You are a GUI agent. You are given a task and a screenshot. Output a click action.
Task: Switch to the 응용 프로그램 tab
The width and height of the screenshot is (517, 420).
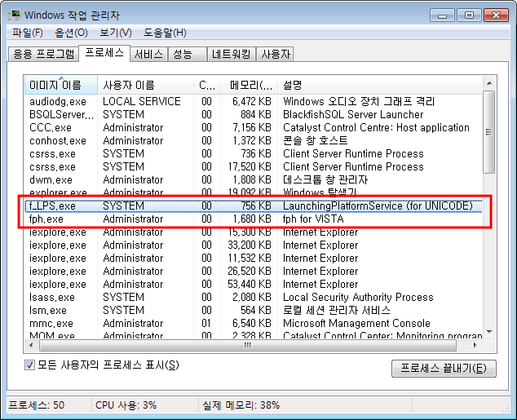pyautogui.click(x=43, y=54)
